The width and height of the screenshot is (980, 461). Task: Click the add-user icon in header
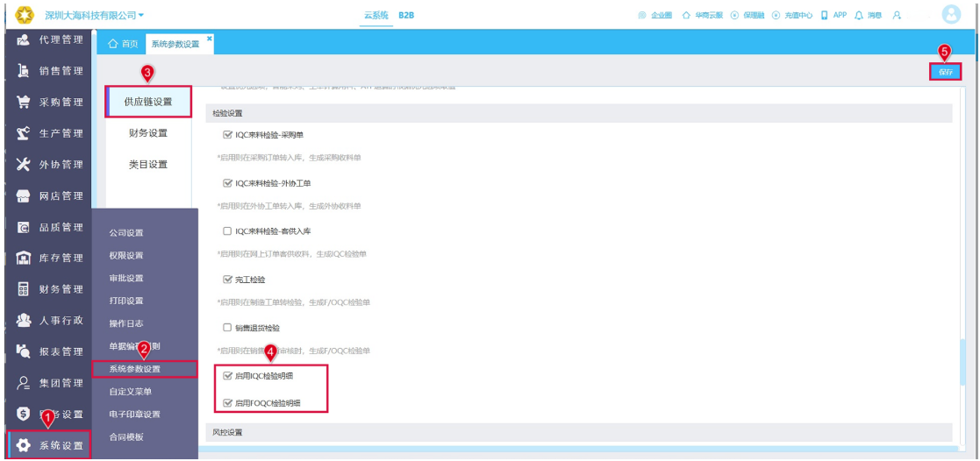coord(898,15)
